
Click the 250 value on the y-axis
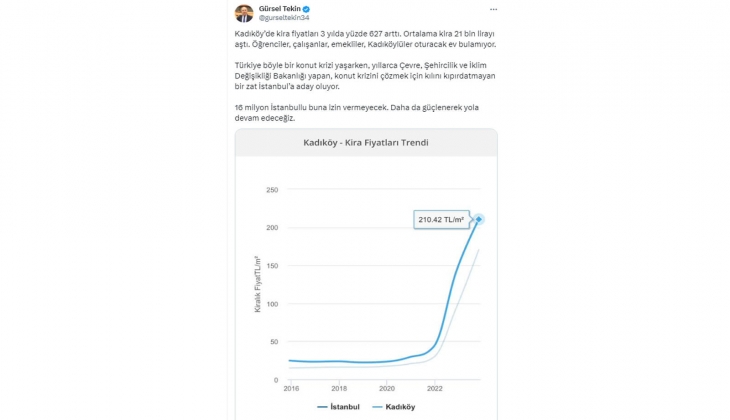[272, 190]
